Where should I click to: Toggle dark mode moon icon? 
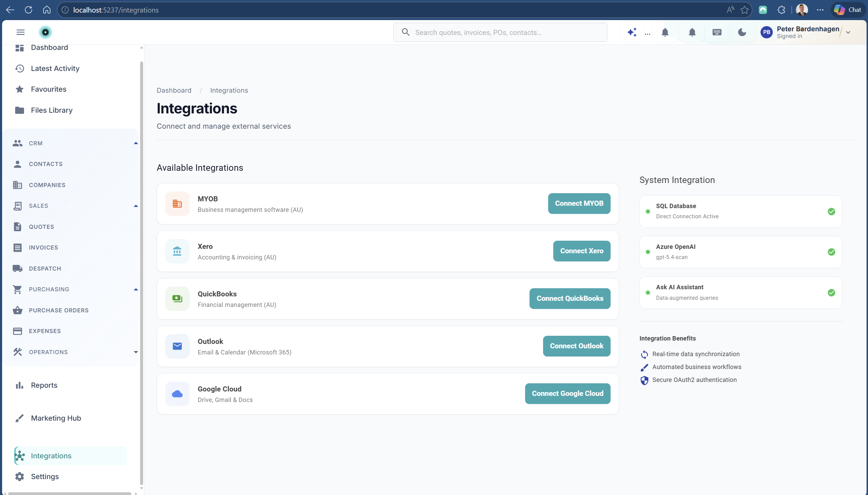[x=742, y=32]
